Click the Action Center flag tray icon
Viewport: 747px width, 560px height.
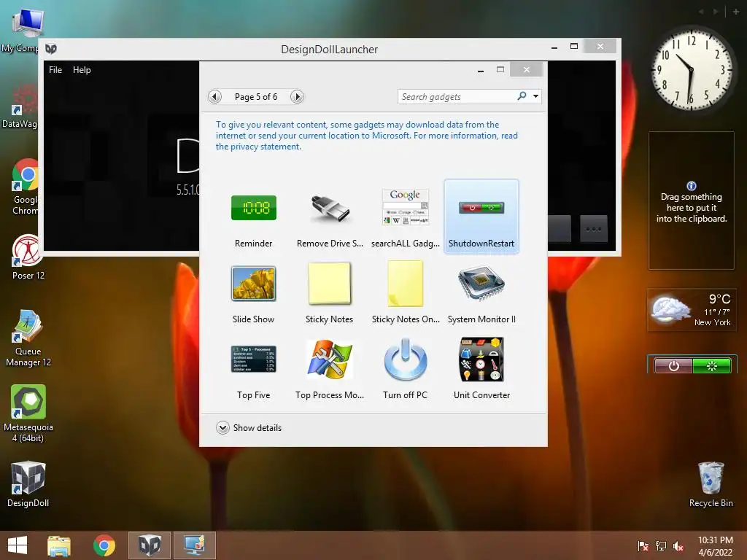pos(643,546)
